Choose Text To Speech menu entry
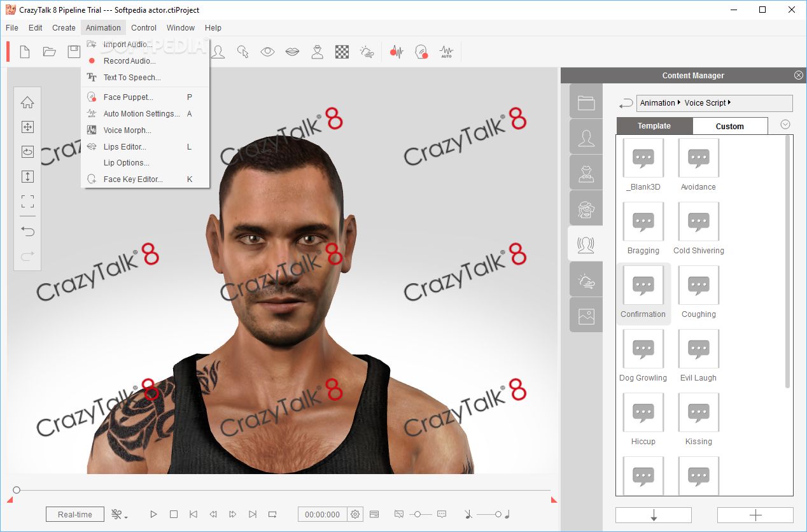This screenshot has width=807, height=532. [145, 78]
